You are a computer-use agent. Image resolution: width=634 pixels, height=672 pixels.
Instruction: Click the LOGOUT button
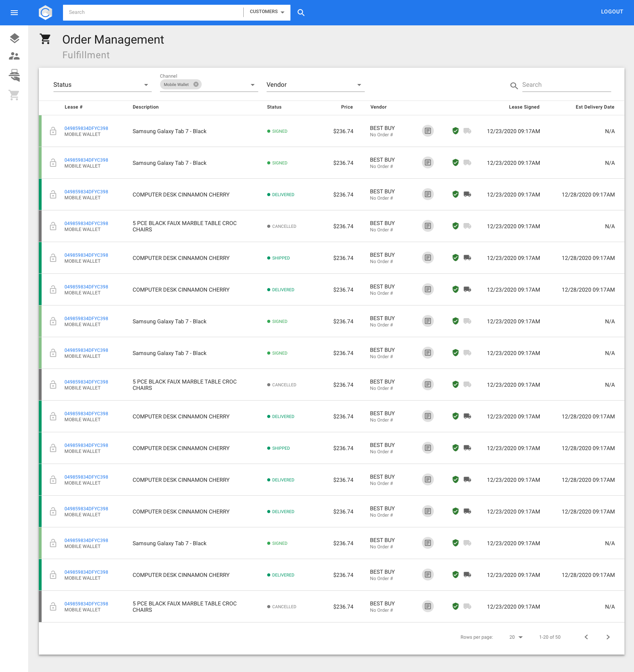612,11
